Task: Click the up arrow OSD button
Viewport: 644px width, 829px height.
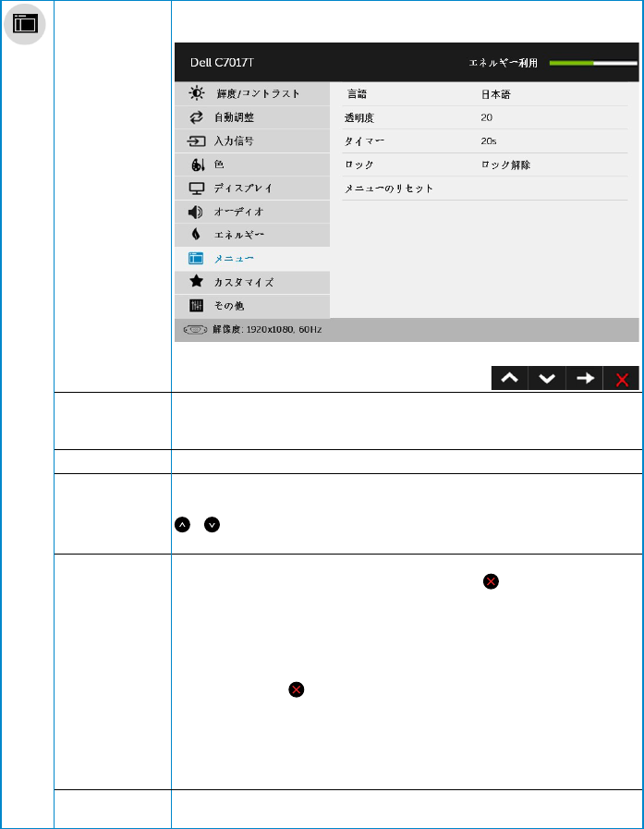Action: pyautogui.click(x=510, y=378)
